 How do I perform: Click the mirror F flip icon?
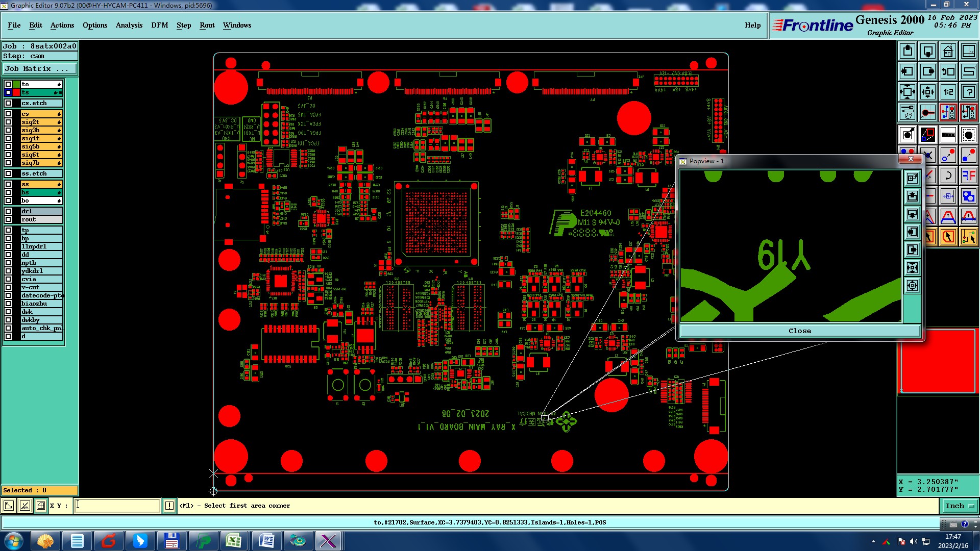click(968, 176)
